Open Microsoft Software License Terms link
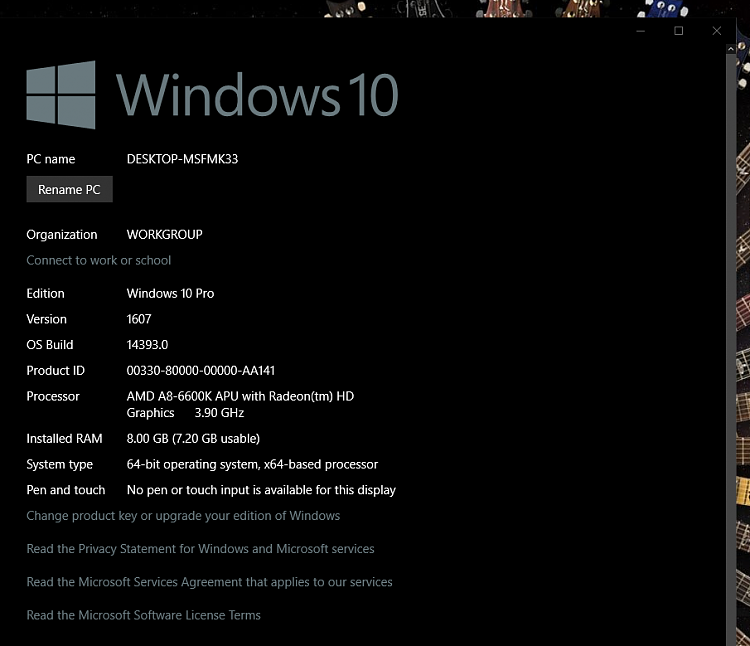Screen dimensions: 750x646 click(143, 615)
